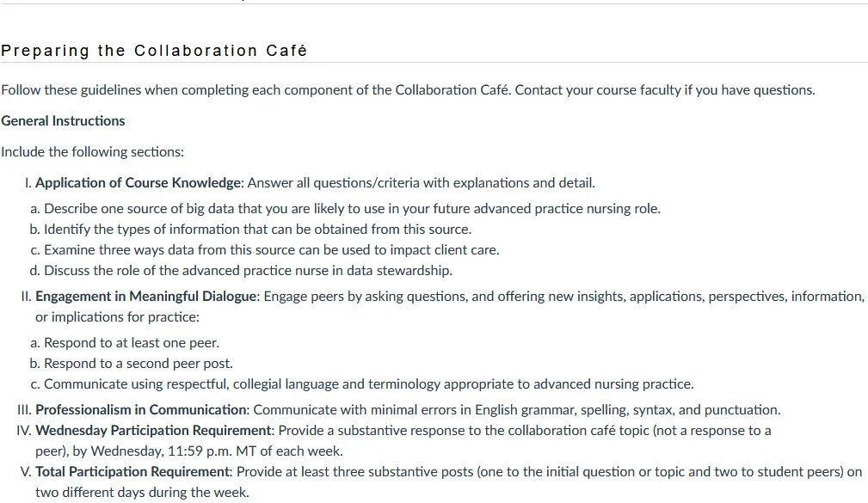Click the 'Professionalism in Communication' bold label

click(x=141, y=410)
